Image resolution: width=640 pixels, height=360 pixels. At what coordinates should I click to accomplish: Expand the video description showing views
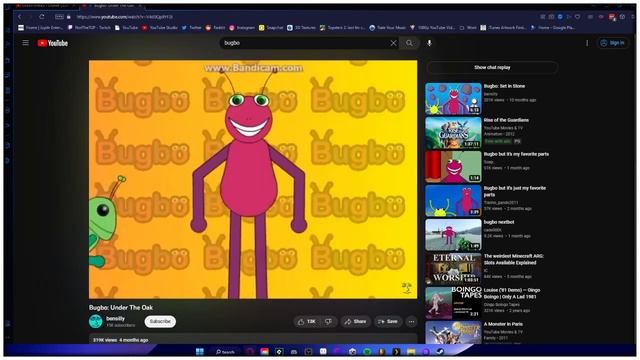click(253, 340)
